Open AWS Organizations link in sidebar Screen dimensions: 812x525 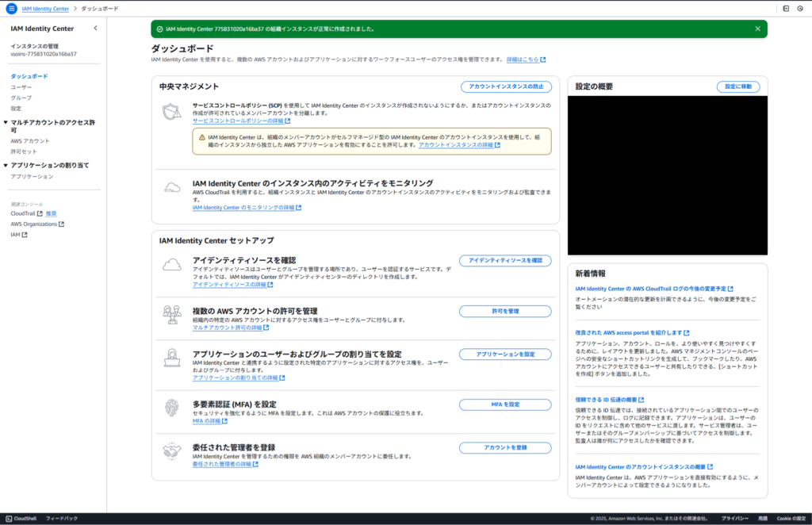[33, 224]
